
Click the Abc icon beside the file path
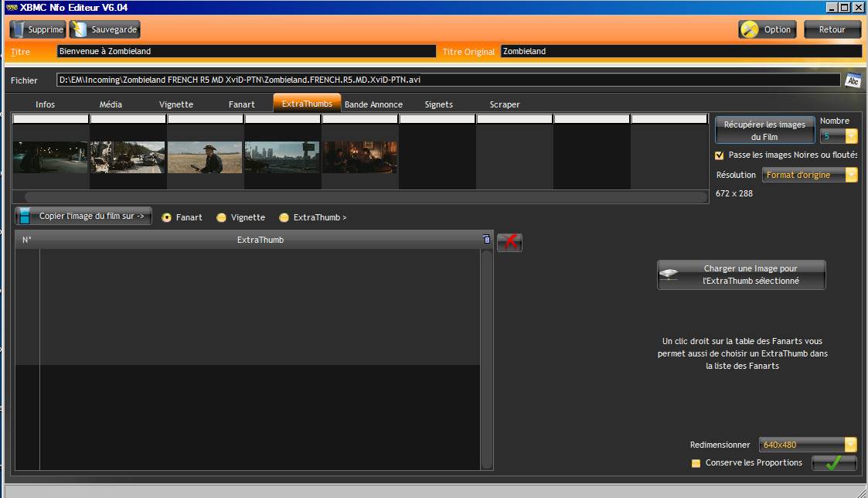click(x=853, y=80)
